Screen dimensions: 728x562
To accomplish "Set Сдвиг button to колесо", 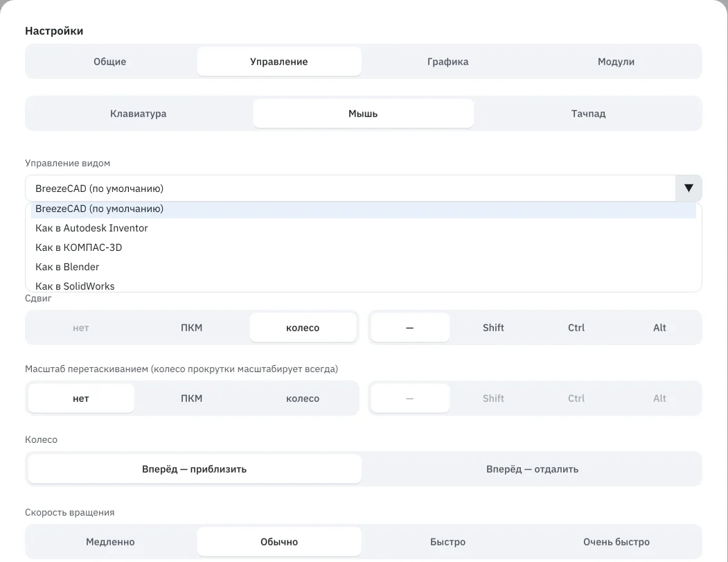I will coord(303,328).
